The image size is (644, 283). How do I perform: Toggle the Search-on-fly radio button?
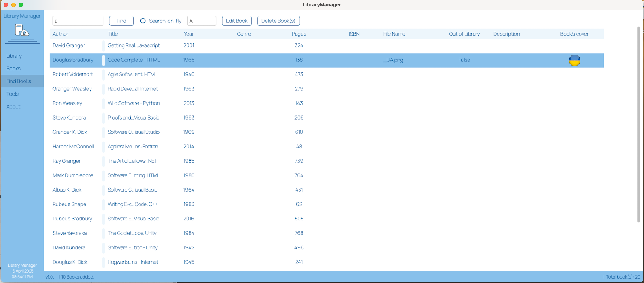[143, 21]
